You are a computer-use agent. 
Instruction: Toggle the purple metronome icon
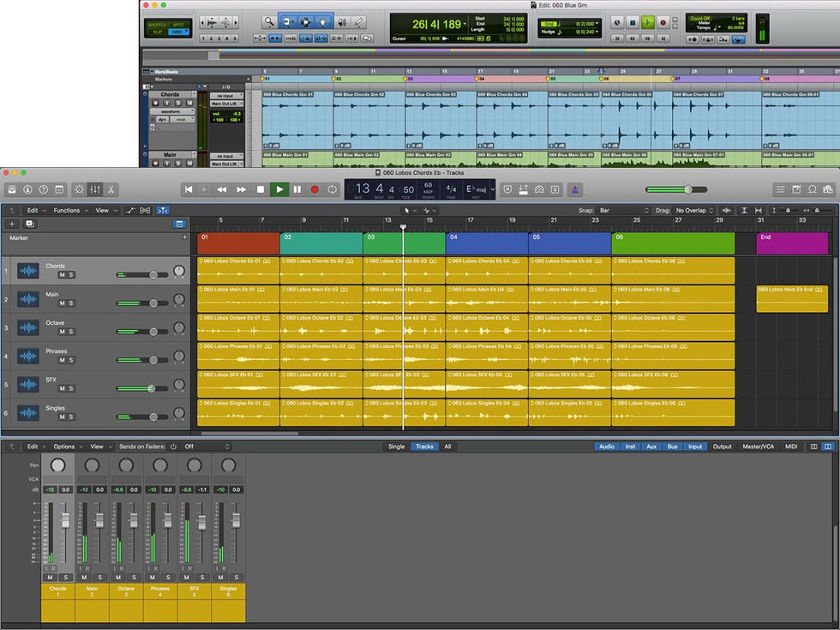[x=576, y=189]
